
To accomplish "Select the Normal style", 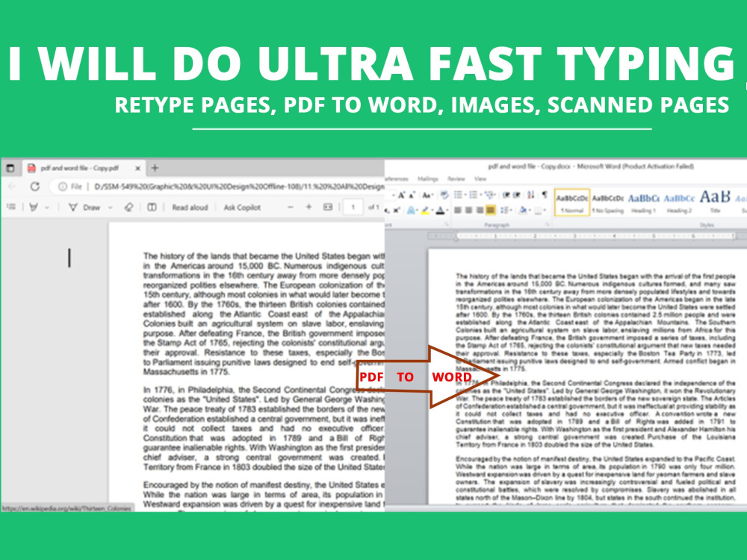I will pyautogui.click(x=572, y=202).
